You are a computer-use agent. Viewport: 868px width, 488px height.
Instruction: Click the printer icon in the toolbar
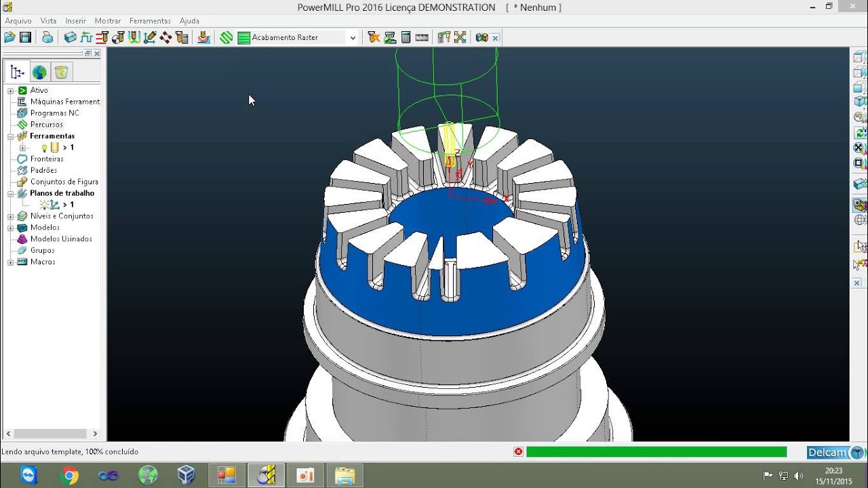coord(47,37)
